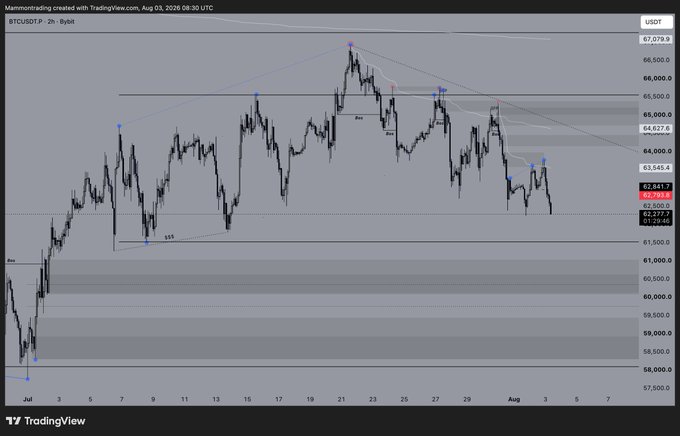Click the 61,500.0 price axis tick
This screenshot has width=680, height=436.
tap(657, 243)
